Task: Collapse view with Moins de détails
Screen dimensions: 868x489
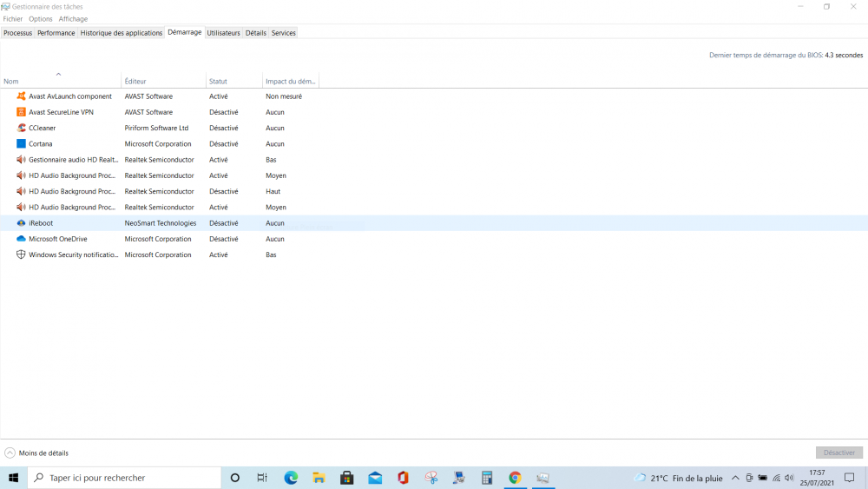Action: click(36, 453)
